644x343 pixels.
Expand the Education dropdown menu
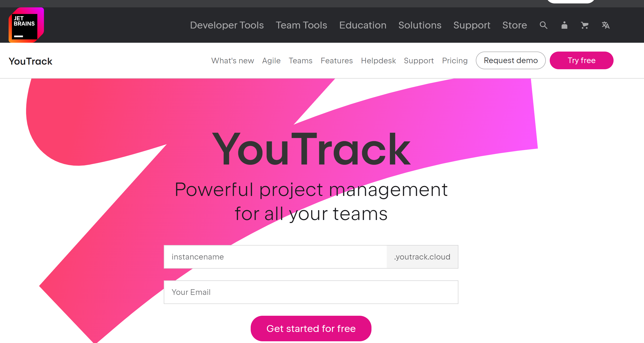(362, 25)
